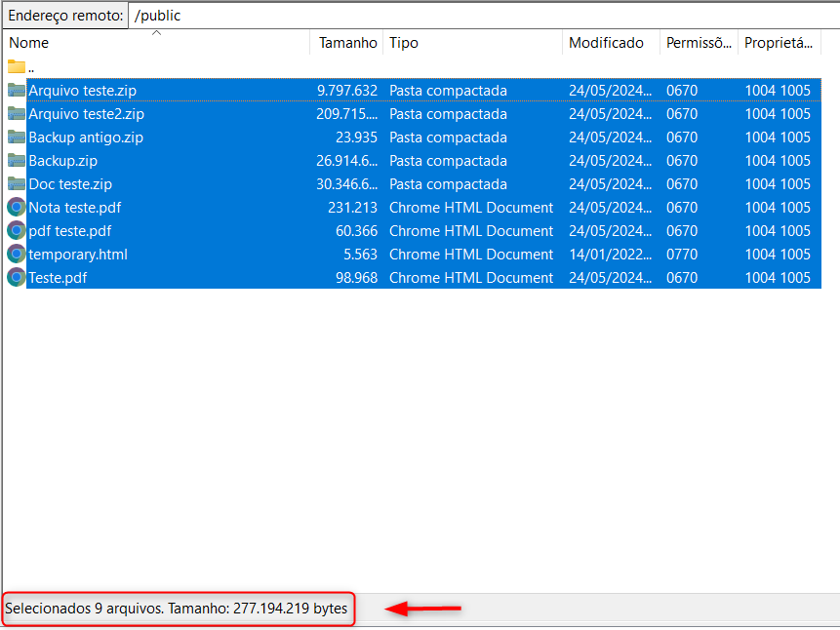840x630 pixels.
Task: Click the Chrome icon of Nota teste.pdf
Action: (17, 208)
